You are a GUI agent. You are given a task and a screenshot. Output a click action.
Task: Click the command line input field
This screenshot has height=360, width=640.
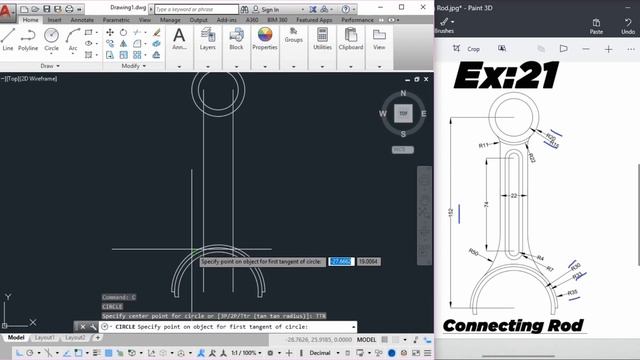click(229, 327)
